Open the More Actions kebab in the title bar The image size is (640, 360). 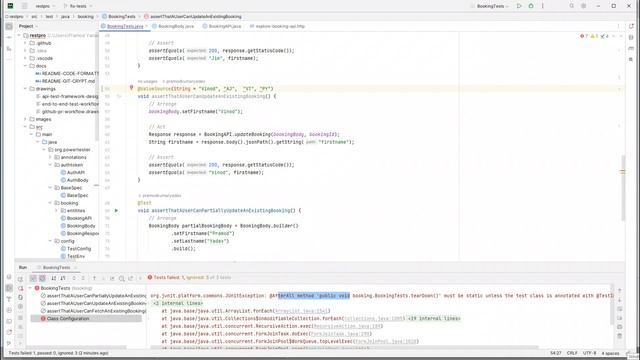point(543,6)
